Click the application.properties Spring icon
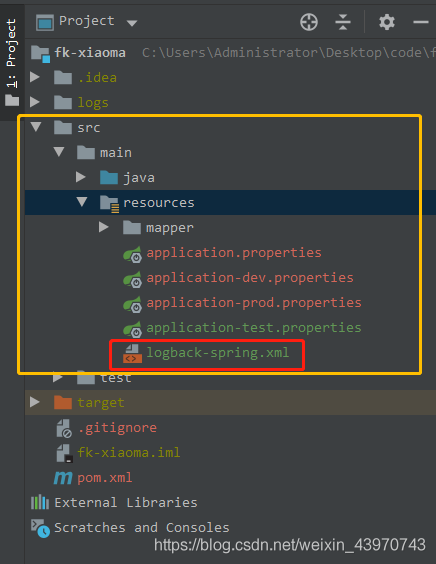The width and height of the screenshot is (436, 564). 132,254
